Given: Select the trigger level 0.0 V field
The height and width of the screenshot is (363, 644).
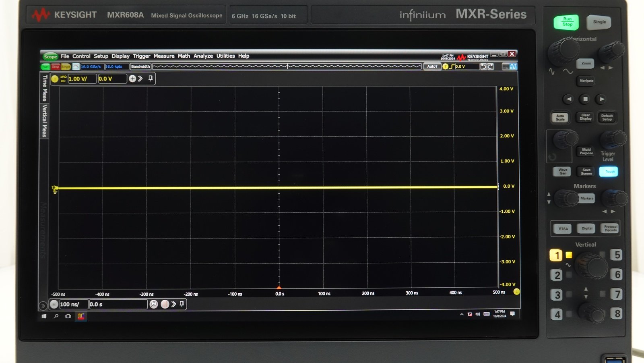Looking at the screenshot, I should pos(467,66).
